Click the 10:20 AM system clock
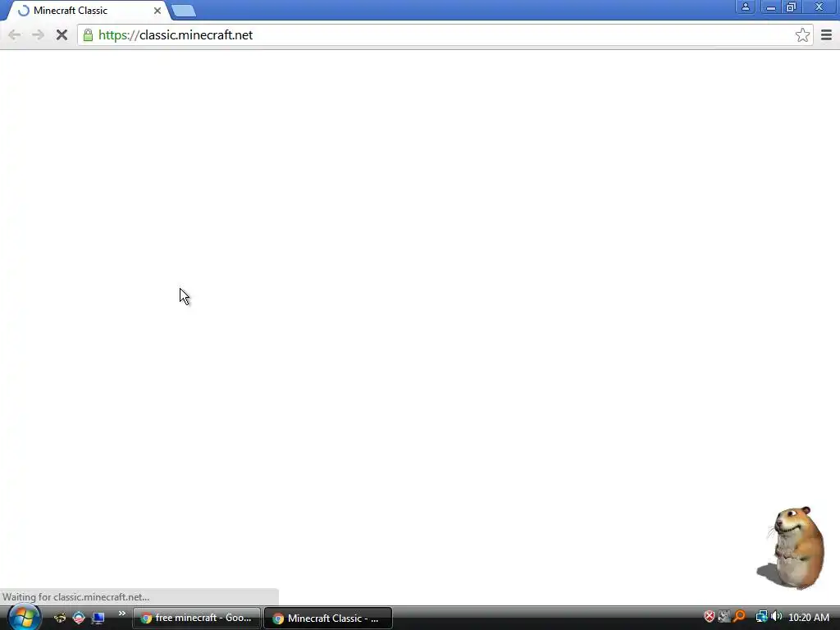 pos(808,618)
